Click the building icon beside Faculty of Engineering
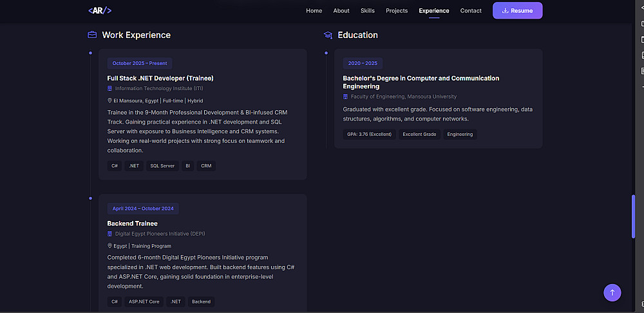 [x=346, y=97]
